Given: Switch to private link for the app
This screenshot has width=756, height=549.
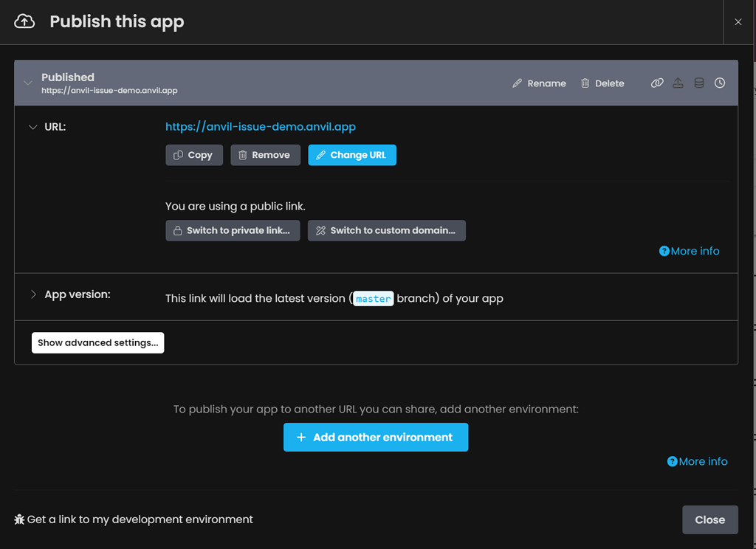Looking at the screenshot, I should 233,230.
